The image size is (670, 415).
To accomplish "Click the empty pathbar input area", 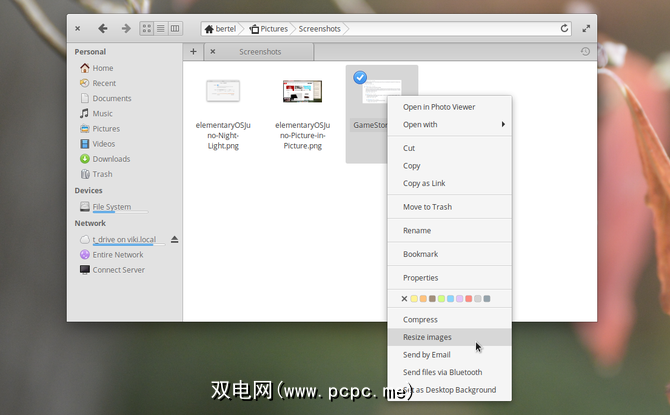I will point(453,29).
